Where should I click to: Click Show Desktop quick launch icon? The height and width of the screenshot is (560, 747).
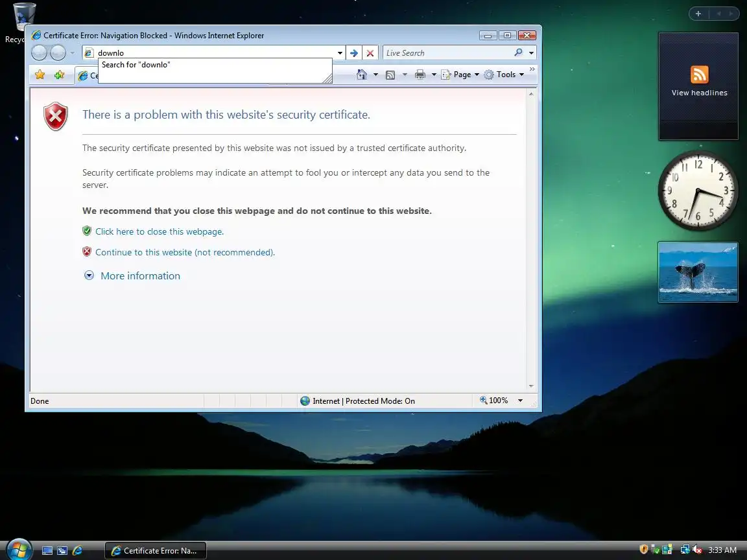pyautogui.click(x=47, y=550)
